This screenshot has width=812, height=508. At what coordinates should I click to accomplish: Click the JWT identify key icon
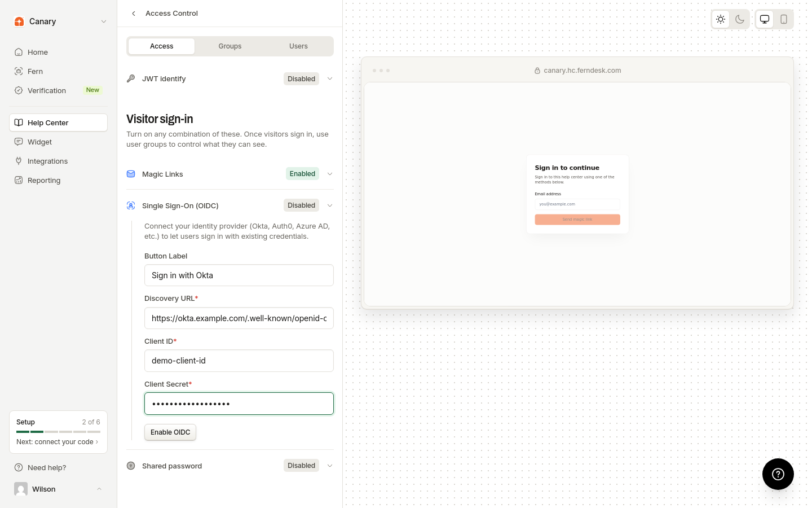[131, 78]
